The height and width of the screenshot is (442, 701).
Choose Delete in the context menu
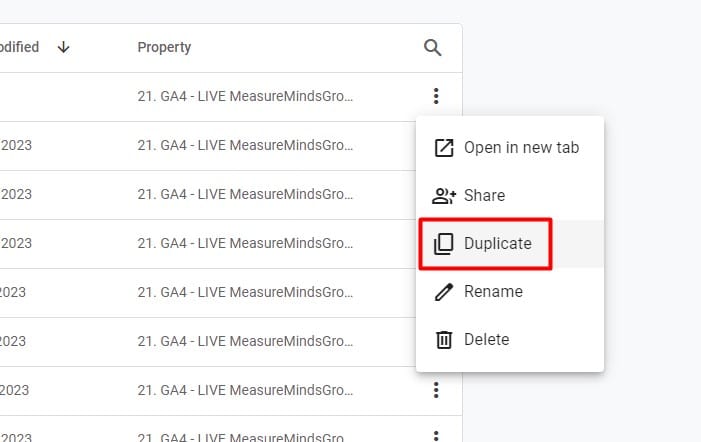click(x=510, y=340)
